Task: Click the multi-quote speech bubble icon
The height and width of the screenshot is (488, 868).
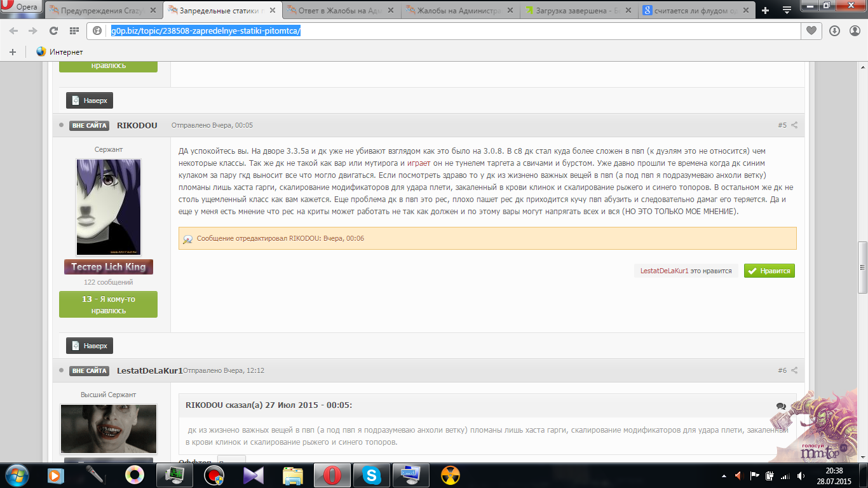Action: tap(781, 406)
